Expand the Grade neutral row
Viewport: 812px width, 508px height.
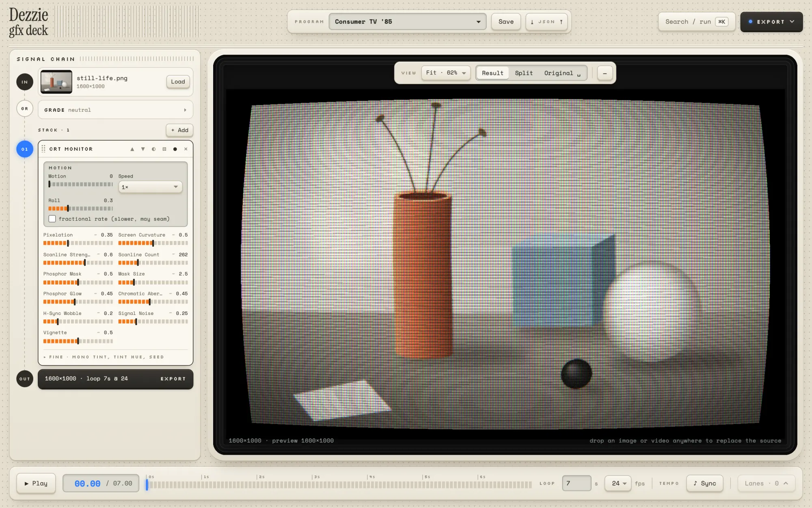click(115, 110)
